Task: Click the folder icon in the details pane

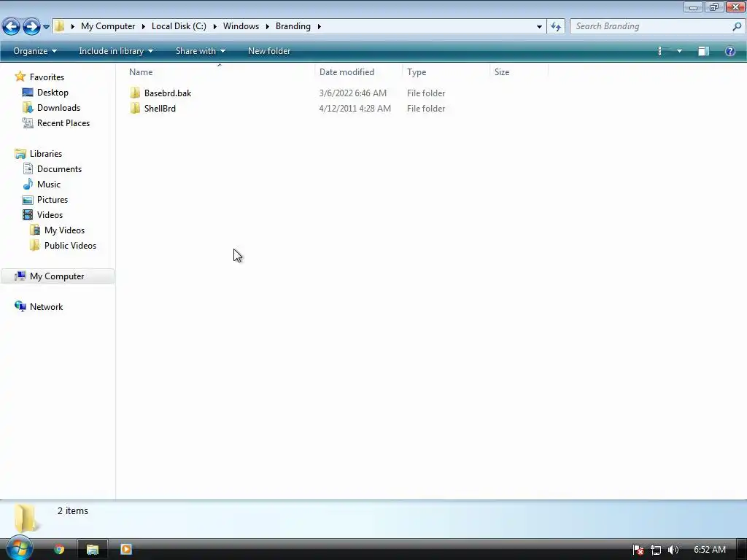Action: click(26, 518)
